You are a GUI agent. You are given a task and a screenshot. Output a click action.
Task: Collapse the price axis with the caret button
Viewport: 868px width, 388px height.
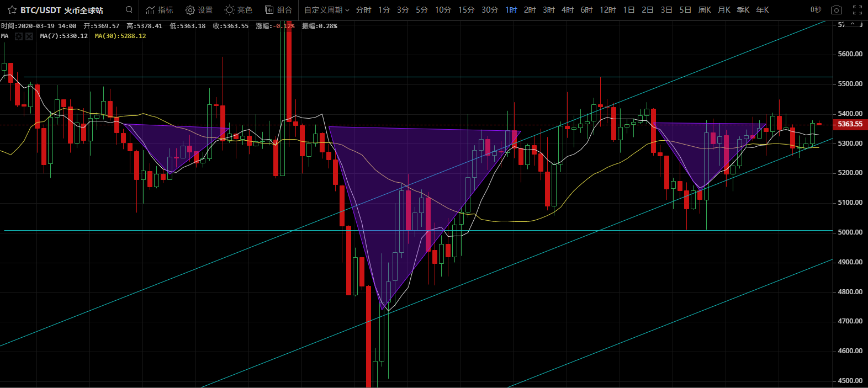(x=854, y=24)
